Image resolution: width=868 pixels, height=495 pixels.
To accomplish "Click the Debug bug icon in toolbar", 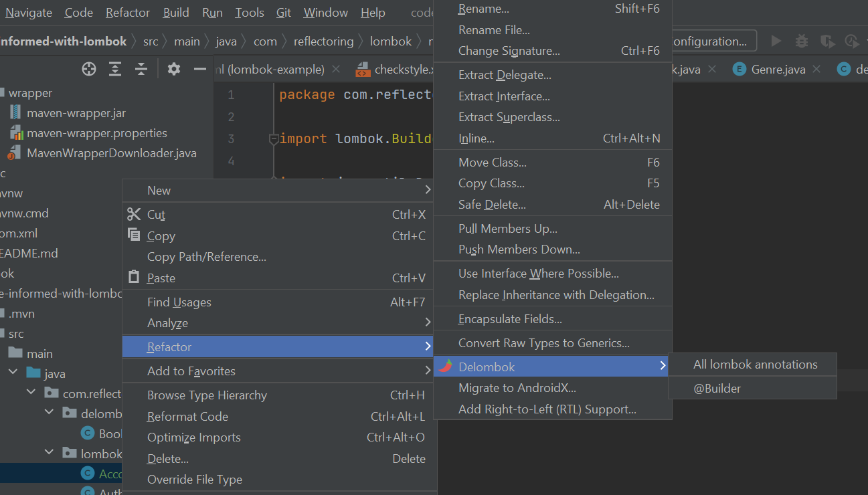I will [x=801, y=41].
